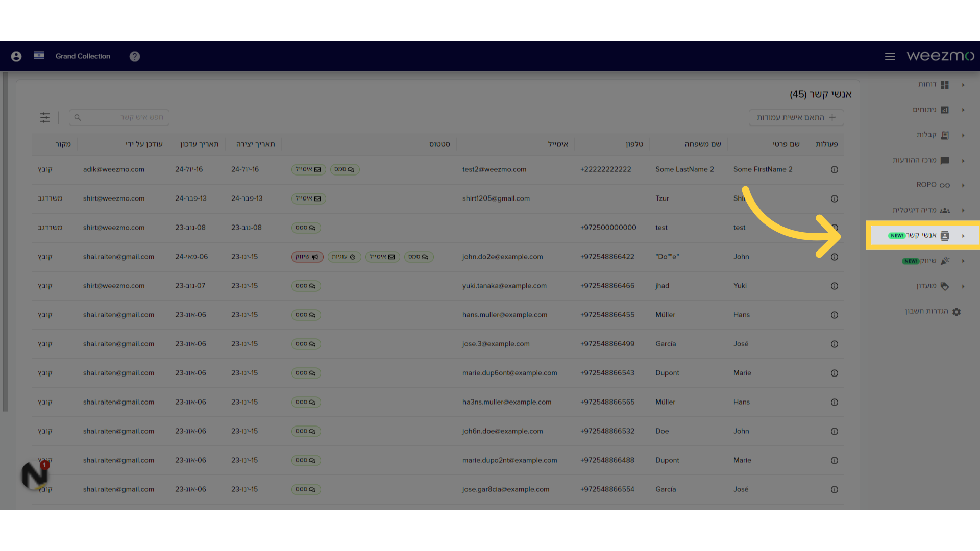The image size is (980, 551).
Task: Click the ROPO infinity icon
Action: pyautogui.click(x=945, y=185)
